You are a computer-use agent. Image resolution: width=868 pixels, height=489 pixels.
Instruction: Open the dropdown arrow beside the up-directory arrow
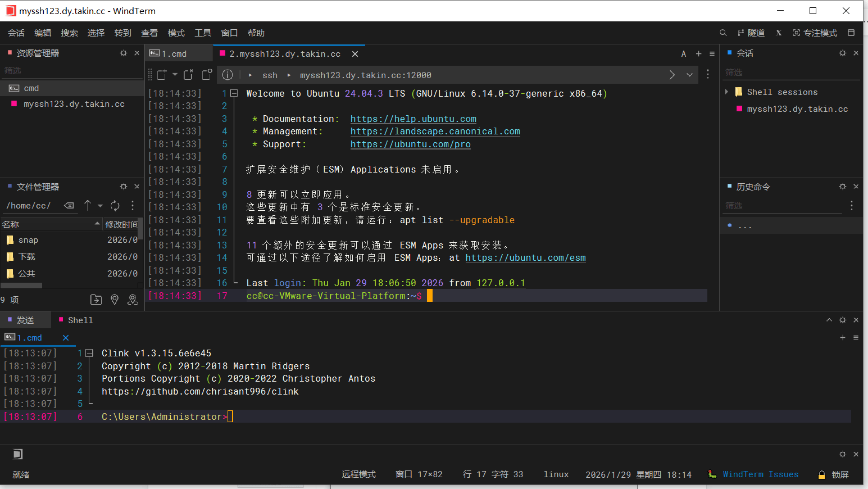(x=100, y=206)
